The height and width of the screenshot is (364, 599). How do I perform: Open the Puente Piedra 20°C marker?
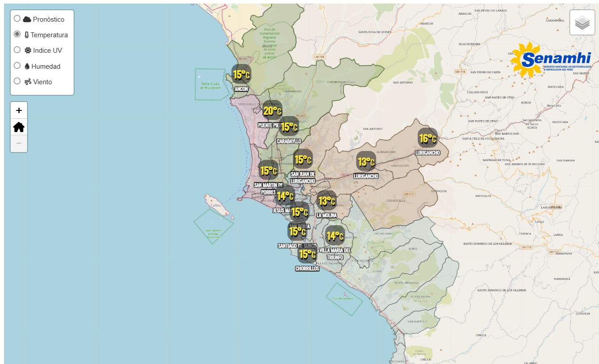(272, 111)
